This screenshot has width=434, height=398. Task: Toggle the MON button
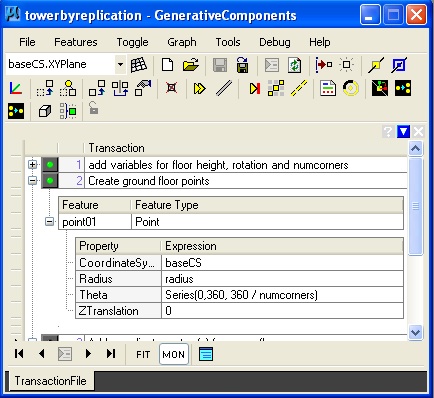(174, 354)
